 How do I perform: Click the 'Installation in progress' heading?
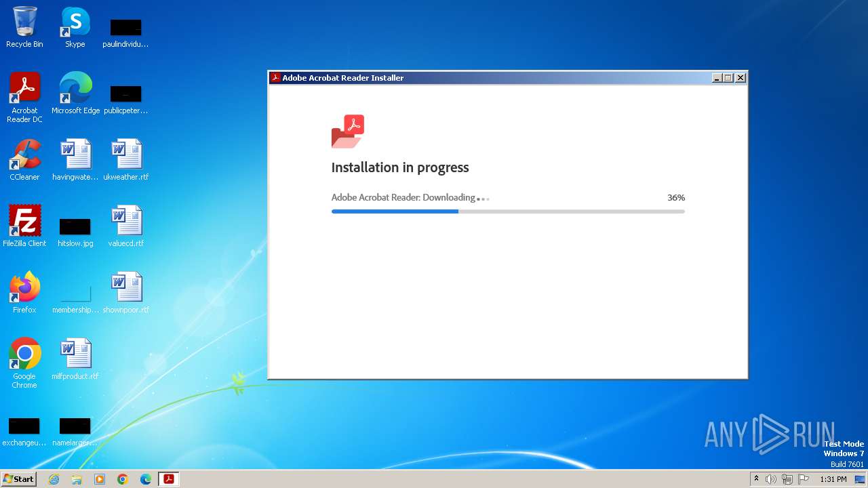tap(400, 167)
